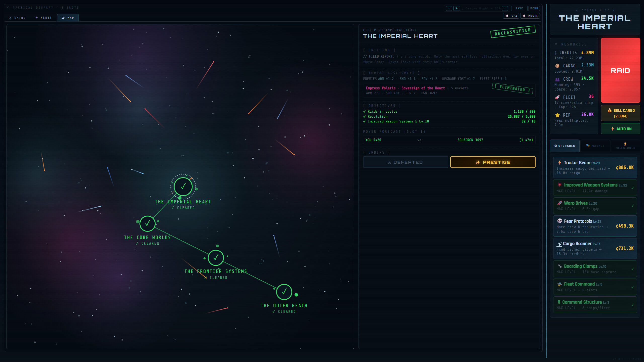
Task: Click the REP star icon in Resources
Action: click(557, 115)
